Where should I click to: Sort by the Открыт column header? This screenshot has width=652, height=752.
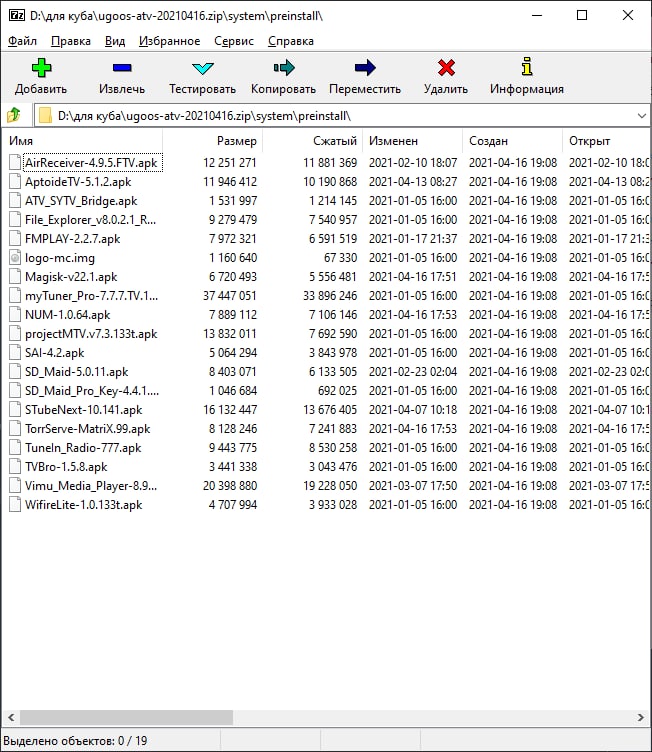pyautogui.click(x=607, y=141)
